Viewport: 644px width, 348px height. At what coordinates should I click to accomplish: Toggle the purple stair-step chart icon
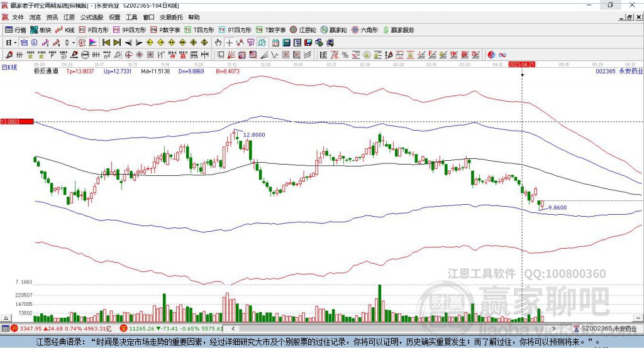coord(45,43)
